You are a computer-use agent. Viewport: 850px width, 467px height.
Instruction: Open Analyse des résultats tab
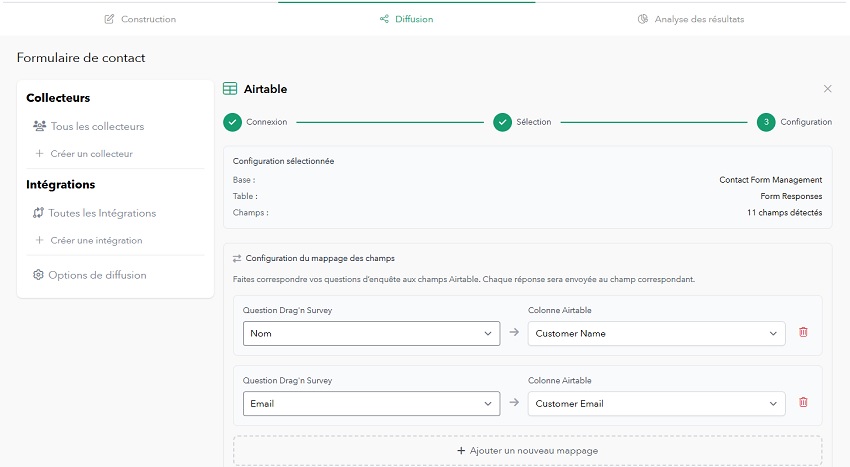click(x=691, y=19)
